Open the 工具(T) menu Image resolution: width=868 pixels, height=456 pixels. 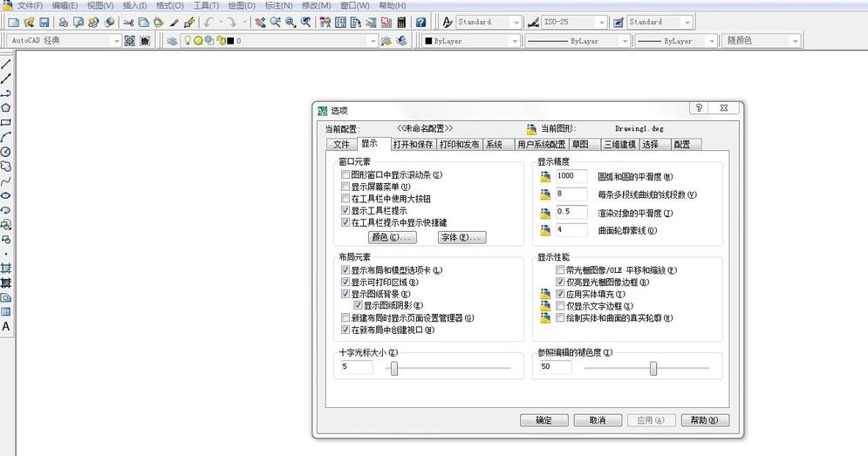pyautogui.click(x=206, y=5)
